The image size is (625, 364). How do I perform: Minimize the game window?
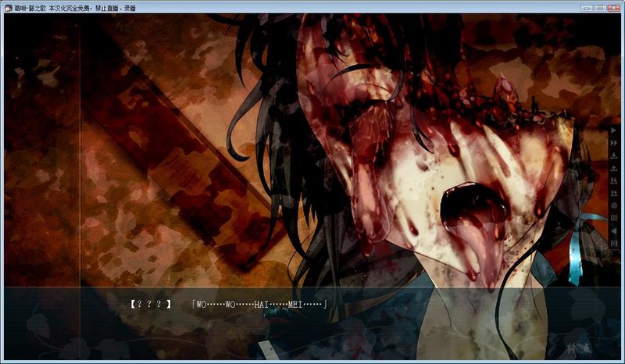tap(586, 7)
